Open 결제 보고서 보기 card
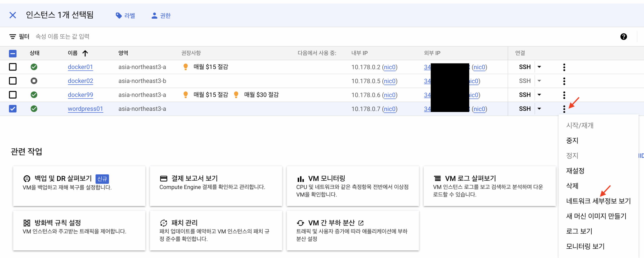The height and width of the screenshot is (258, 644). click(216, 186)
